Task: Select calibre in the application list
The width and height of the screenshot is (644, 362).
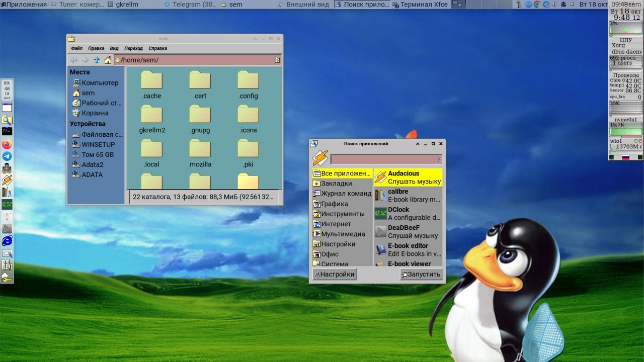Action: (x=408, y=196)
